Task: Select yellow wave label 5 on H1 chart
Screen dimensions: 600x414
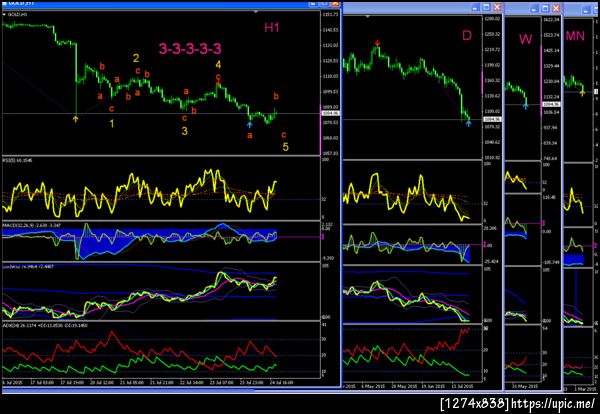Action: (285, 147)
